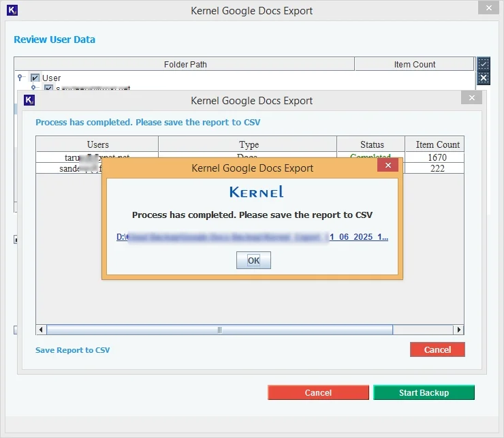Toggle the User root checkbox
The image size is (504, 438).
pyautogui.click(x=35, y=78)
